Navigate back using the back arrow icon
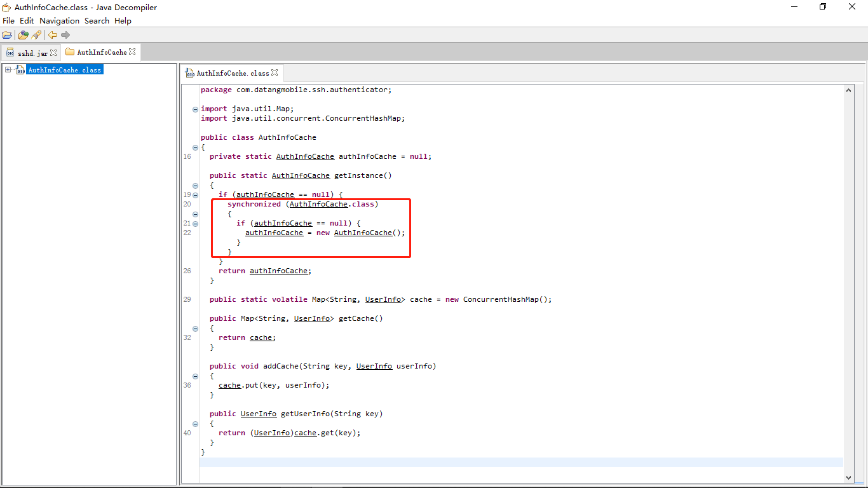 52,35
